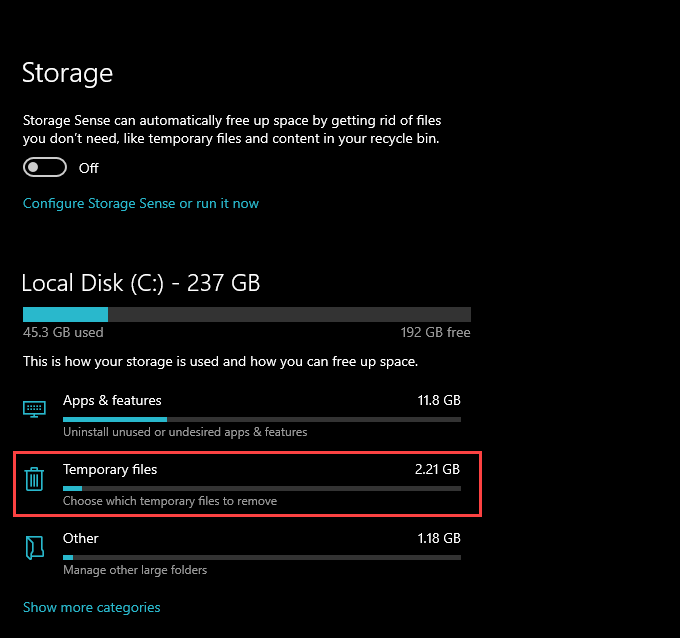Click the Apps & features keyboard icon

point(34,408)
